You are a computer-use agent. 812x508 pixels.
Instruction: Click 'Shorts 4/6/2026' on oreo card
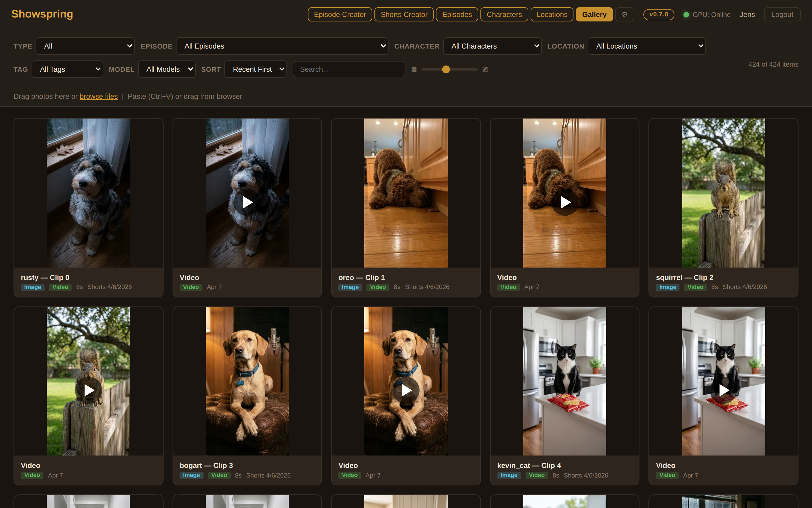427,287
